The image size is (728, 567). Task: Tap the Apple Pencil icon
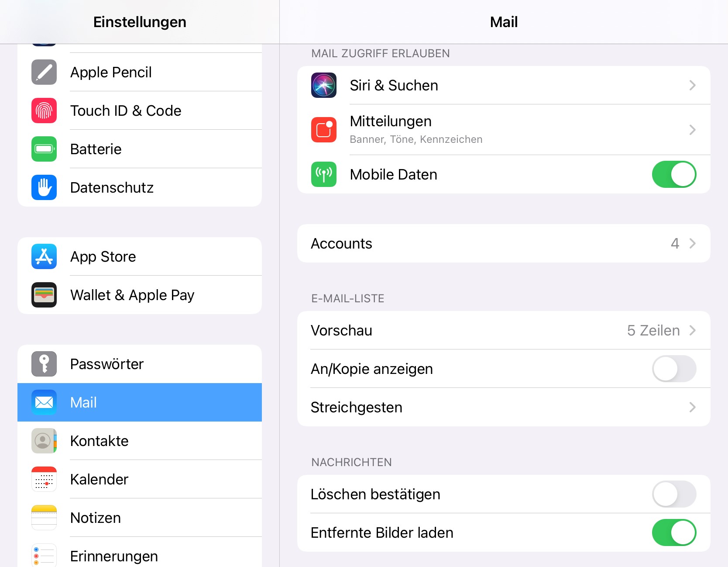tap(44, 72)
